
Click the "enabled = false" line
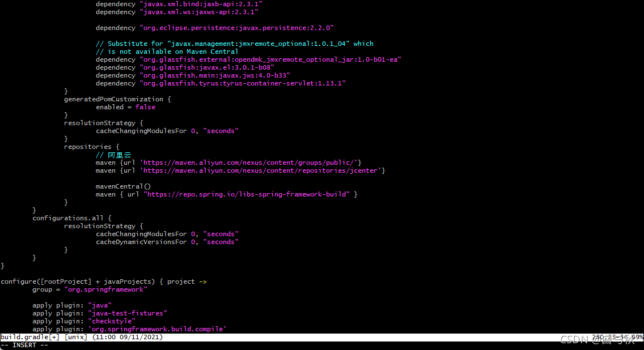pos(126,107)
